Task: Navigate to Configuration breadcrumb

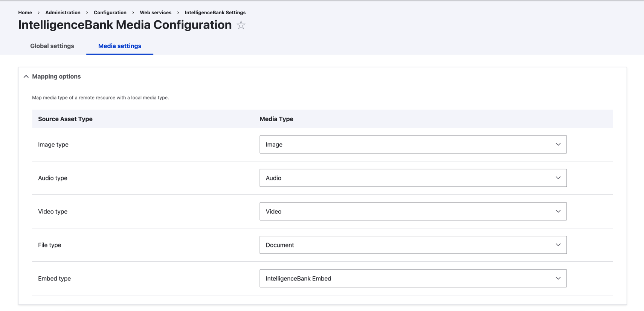Action: (x=110, y=12)
